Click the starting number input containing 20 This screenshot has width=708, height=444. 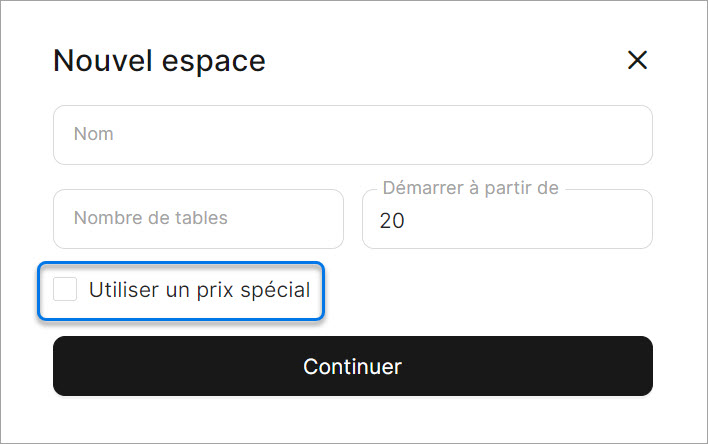[506, 220]
